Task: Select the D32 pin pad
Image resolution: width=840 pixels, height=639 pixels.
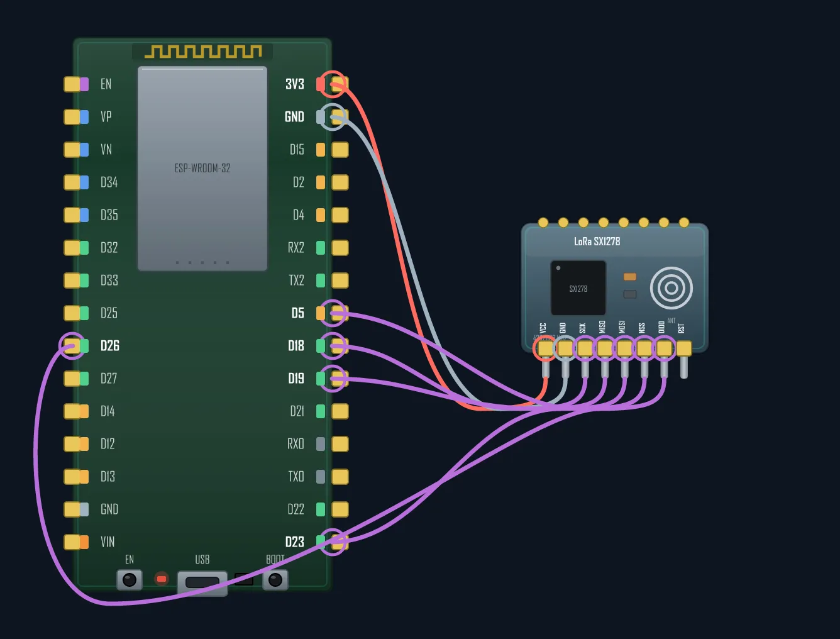Action: point(72,248)
